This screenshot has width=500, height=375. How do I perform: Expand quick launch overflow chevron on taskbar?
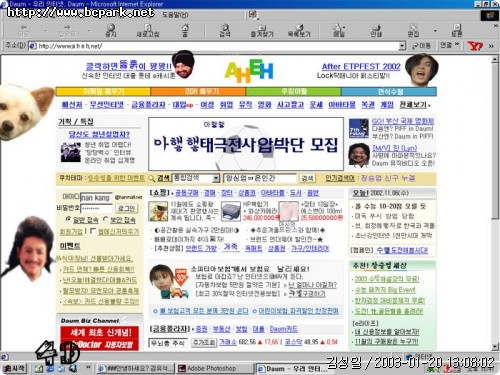click(x=88, y=367)
